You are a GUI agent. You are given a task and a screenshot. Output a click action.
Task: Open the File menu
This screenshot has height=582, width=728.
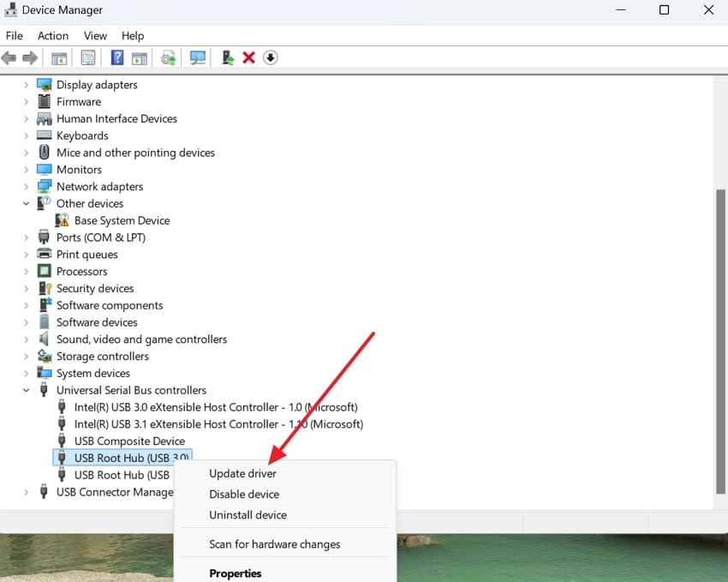coord(14,36)
